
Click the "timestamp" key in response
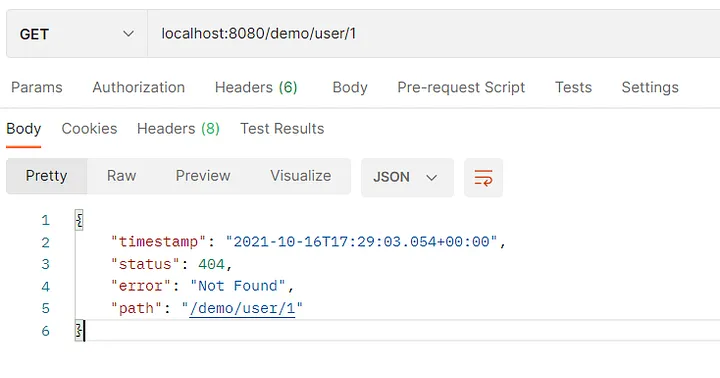[x=158, y=242]
